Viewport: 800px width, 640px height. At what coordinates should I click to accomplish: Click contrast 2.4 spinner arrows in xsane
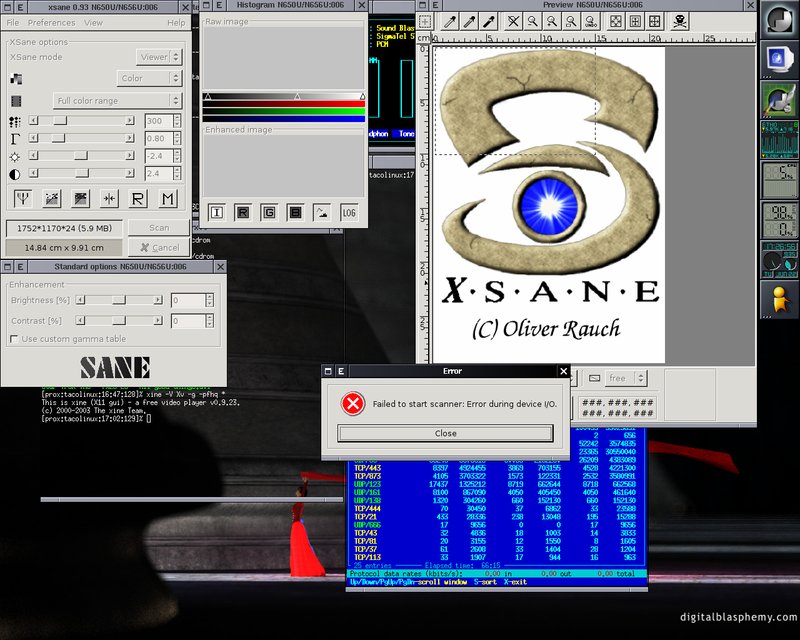[177, 174]
